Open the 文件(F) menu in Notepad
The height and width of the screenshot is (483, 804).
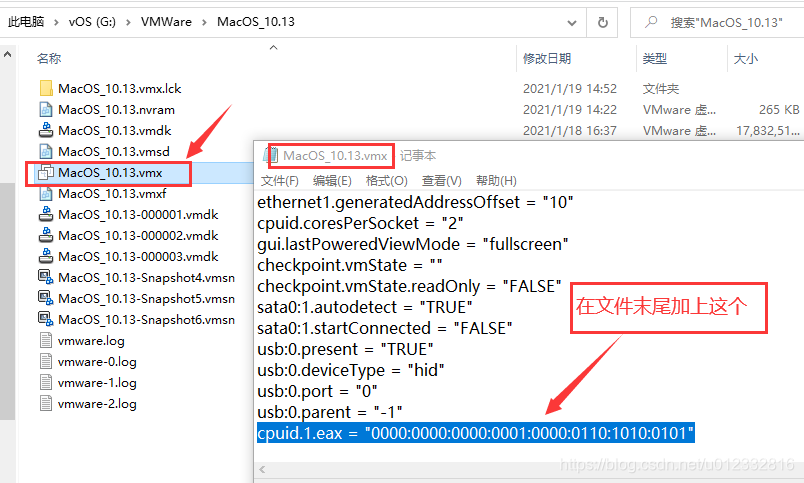(x=279, y=180)
